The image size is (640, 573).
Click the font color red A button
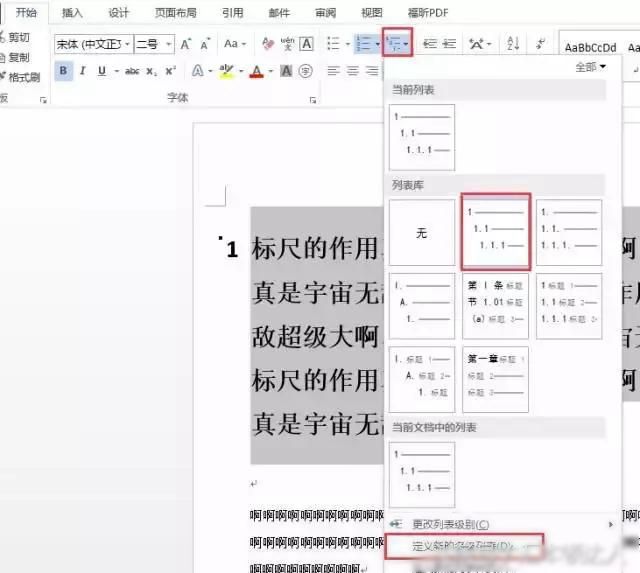pyautogui.click(x=257, y=71)
